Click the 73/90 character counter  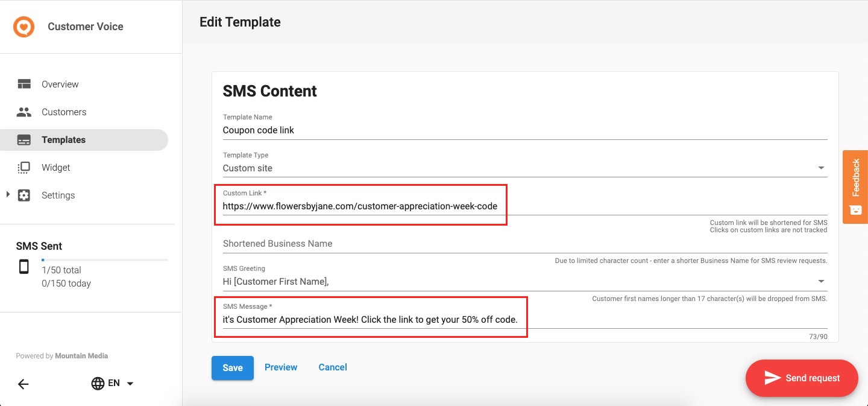click(818, 337)
